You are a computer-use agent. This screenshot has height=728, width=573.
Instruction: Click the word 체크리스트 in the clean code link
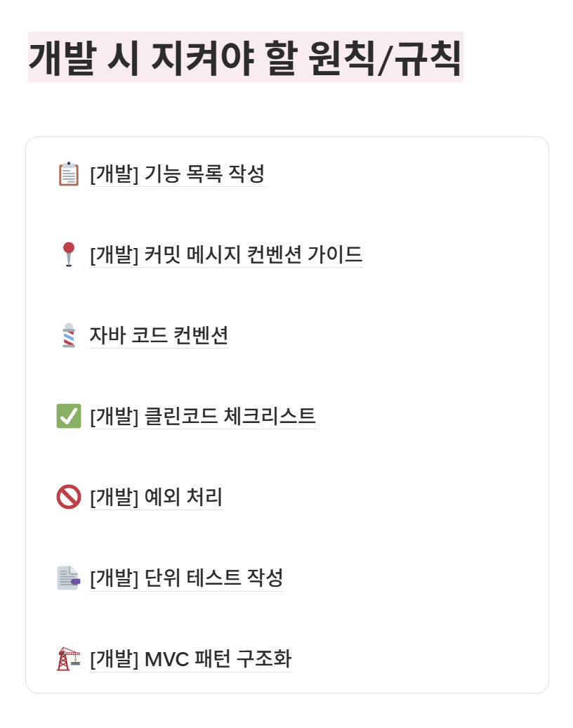pos(270,416)
